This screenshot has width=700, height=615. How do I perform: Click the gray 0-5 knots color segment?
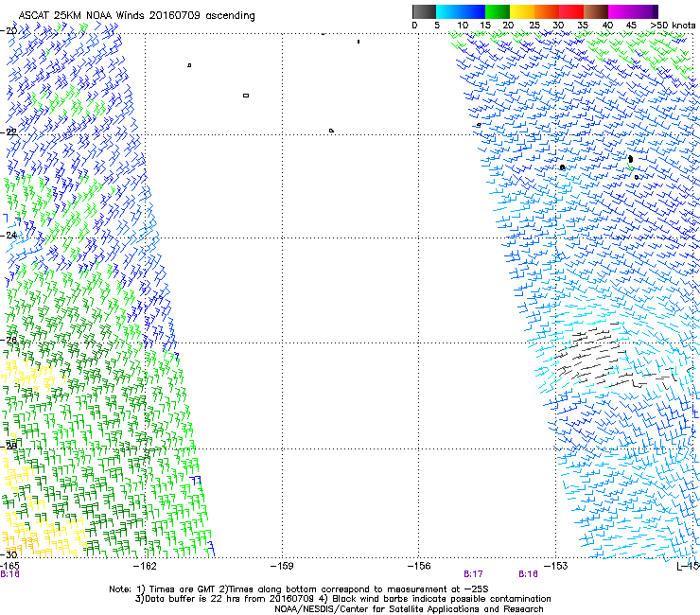424,11
